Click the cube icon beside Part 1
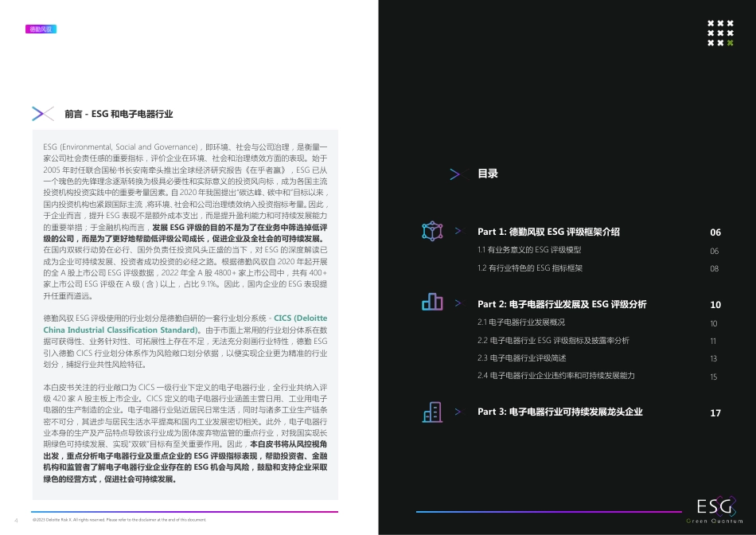 432,231
